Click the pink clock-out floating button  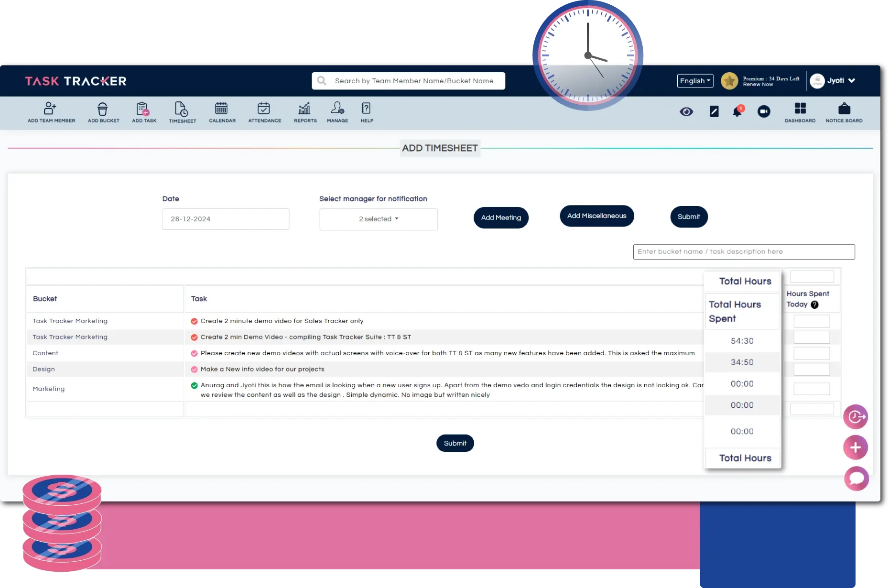pos(856,417)
